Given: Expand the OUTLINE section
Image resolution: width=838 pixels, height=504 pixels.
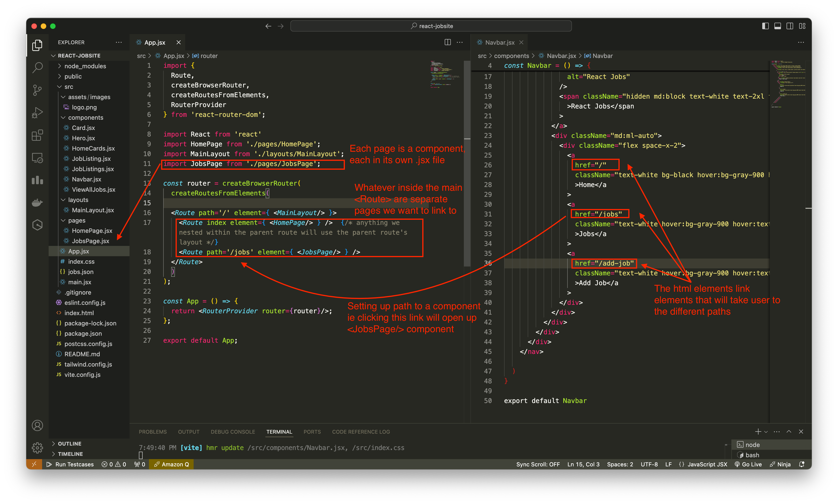Looking at the screenshot, I should (x=89, y=443).
